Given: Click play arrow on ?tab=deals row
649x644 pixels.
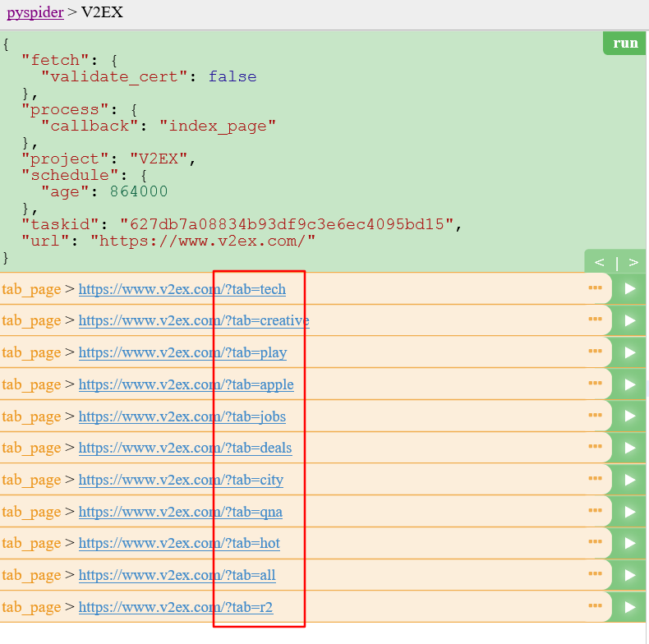Looking at the screenshot, I should [630, 448].
